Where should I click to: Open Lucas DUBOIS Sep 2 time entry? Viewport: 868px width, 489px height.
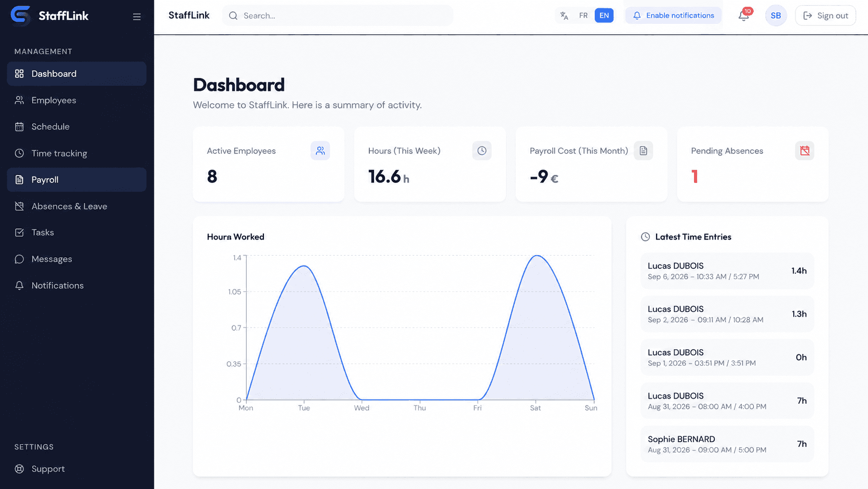pos(727,314)
